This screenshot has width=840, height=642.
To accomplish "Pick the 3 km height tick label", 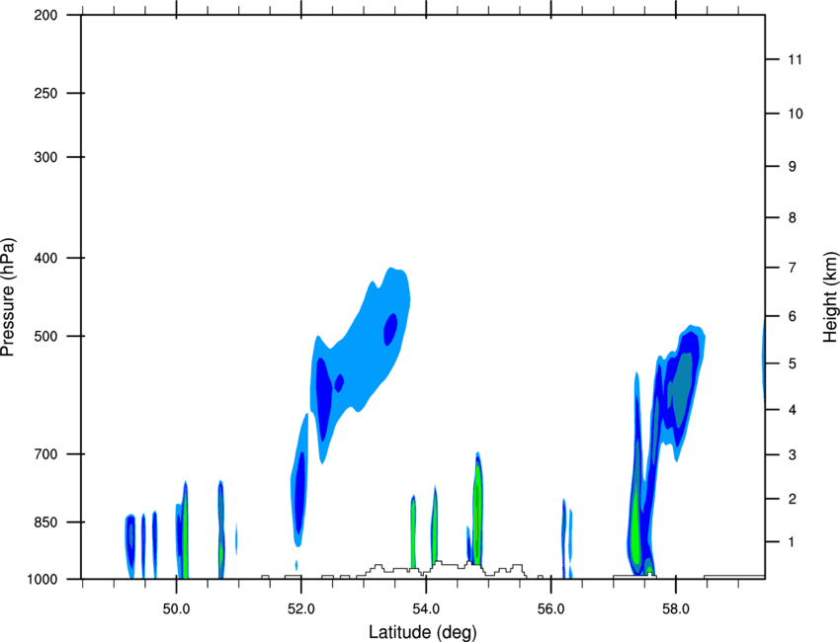I will [792, 455].
